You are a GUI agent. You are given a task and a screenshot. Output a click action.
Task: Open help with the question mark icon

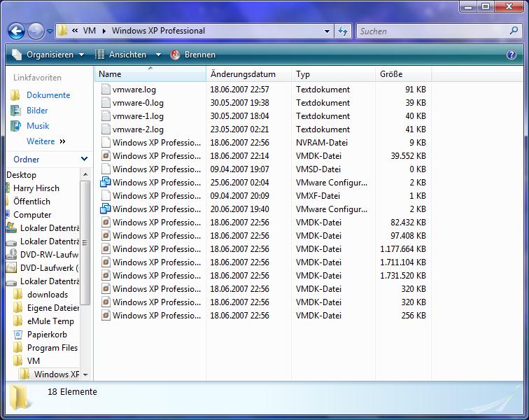click(511, 55)
